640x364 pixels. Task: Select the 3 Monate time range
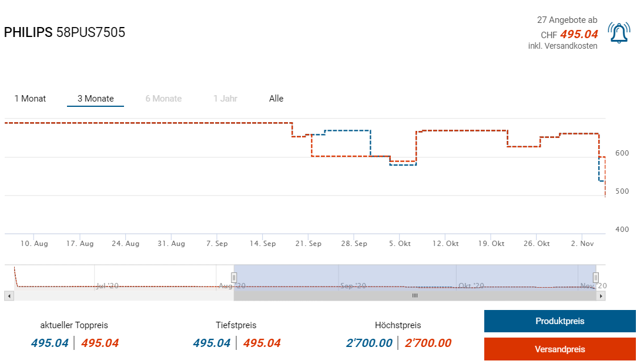[x=96, y=99]
